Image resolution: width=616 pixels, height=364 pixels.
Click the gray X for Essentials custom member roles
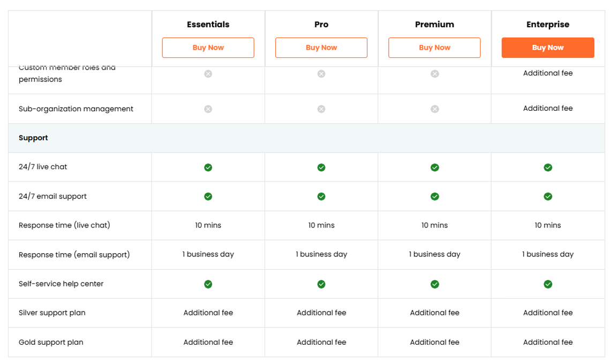pos(208,73)
